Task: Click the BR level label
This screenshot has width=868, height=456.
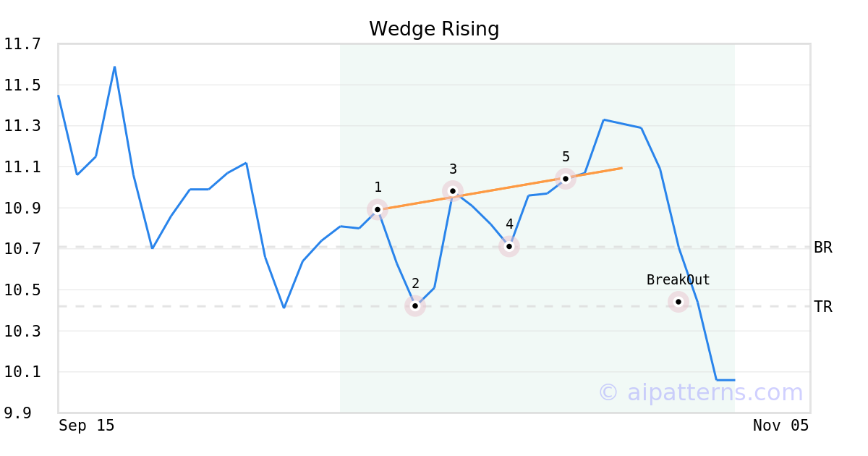Action: [823, 248]
